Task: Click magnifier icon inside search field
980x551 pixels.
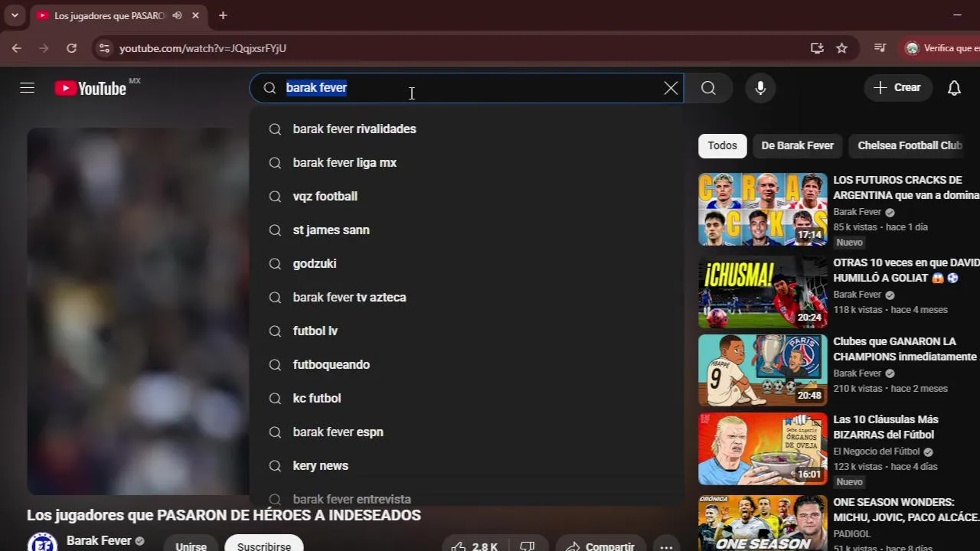Action: 269,88
